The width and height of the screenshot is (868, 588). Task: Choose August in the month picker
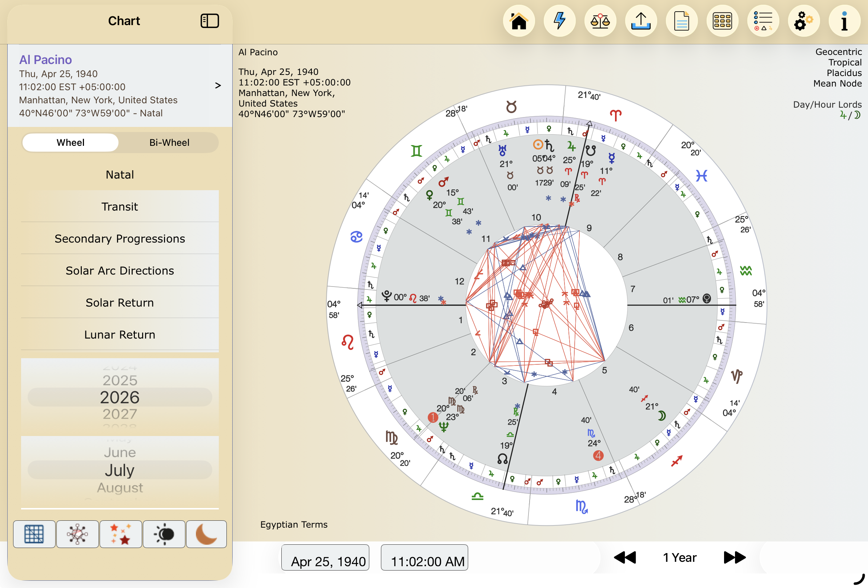[x=120, y=488]
